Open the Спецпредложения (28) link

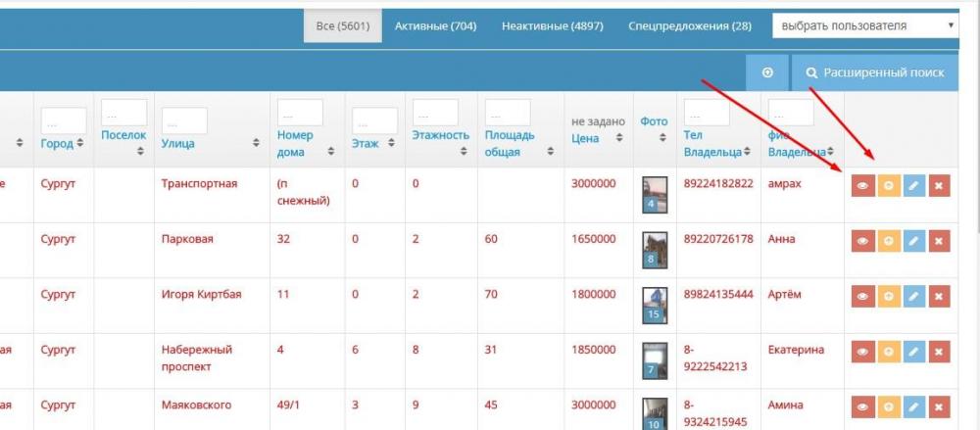690,25
